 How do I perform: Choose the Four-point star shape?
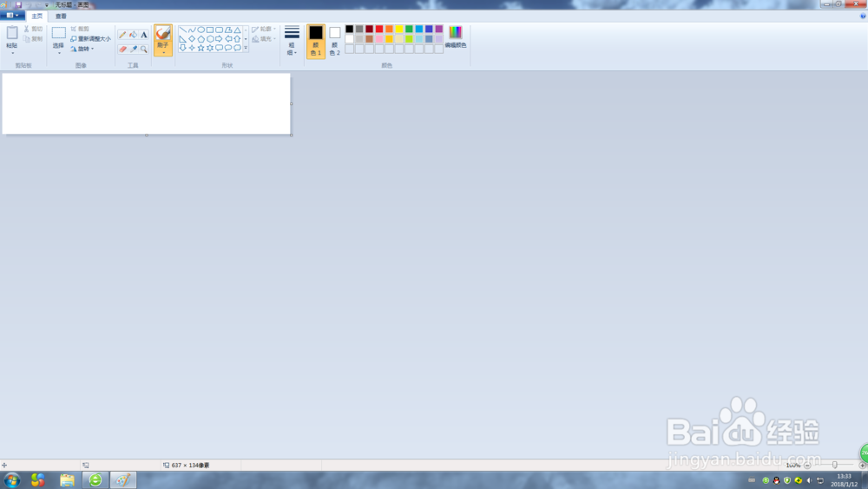192,48
